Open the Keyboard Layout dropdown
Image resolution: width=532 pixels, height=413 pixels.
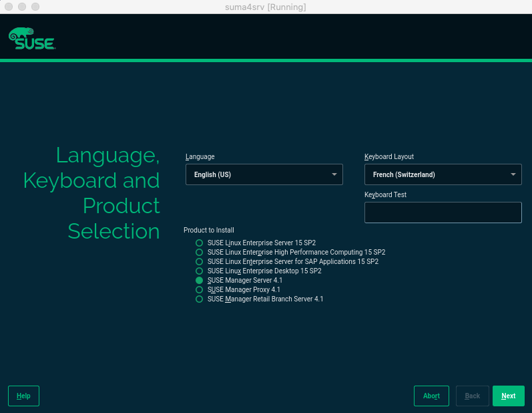click(x=443, y=174)
